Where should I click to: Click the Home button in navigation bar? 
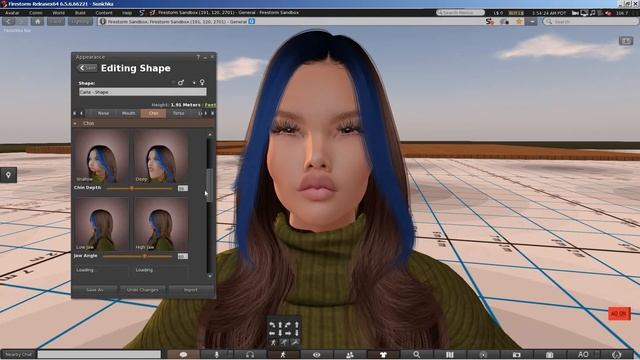[37, 21]
